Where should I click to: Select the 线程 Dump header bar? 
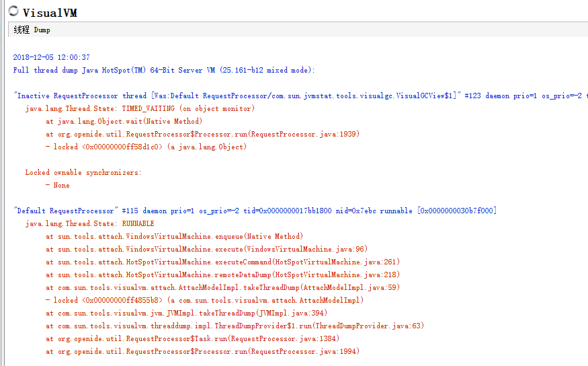298,30
